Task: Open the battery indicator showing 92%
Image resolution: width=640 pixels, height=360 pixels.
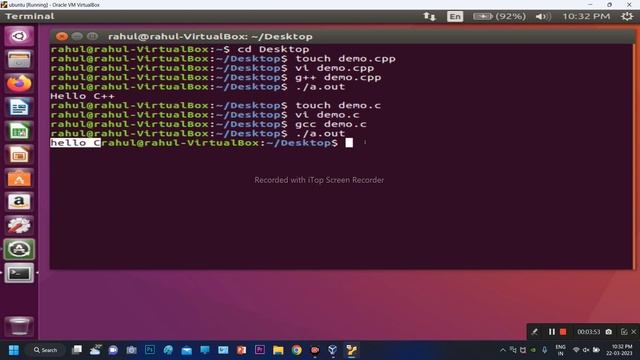Action: 499,16
